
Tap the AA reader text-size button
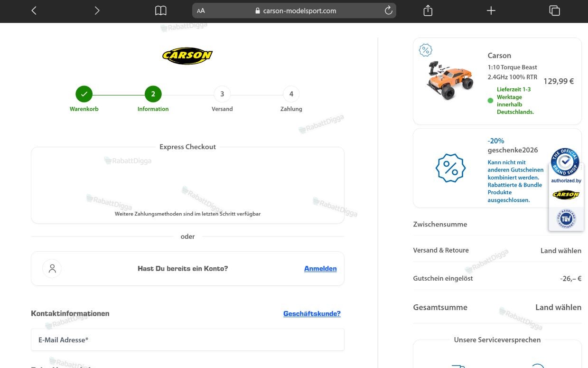click(201, 11)
